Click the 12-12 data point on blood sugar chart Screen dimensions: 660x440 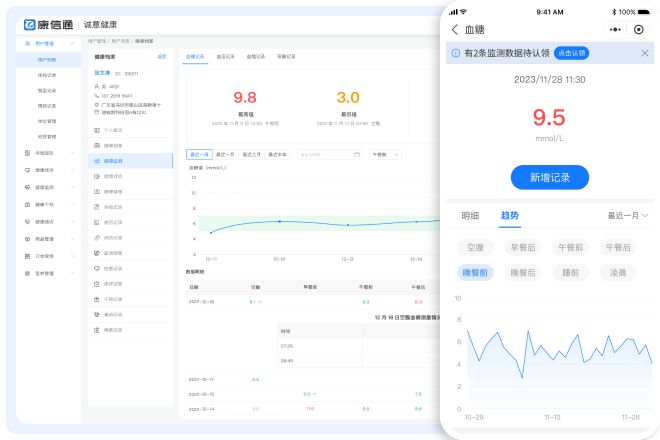(279, 221)
